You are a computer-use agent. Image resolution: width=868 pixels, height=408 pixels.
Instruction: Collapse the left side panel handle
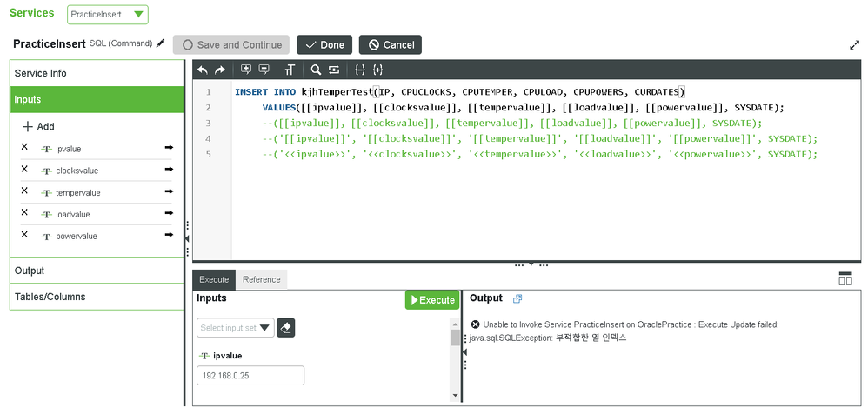(x=187, y=238)
